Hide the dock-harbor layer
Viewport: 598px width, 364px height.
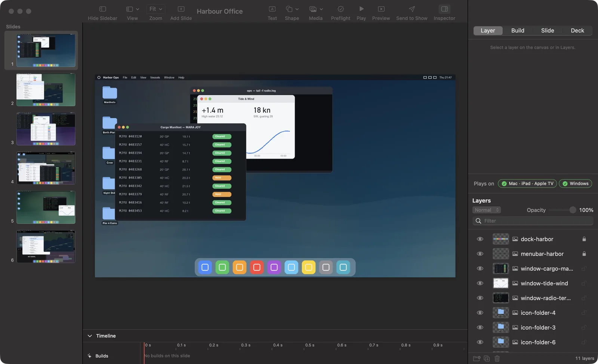(480, 239)
